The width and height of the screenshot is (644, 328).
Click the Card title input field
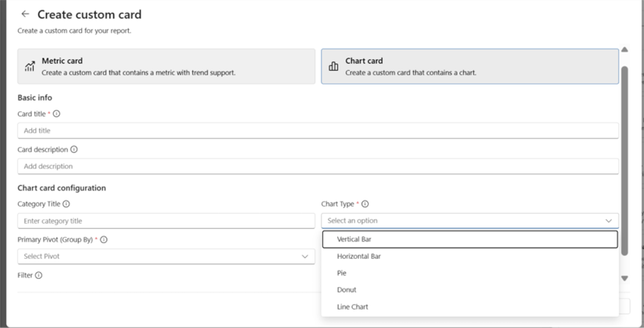[x=318, y=130]
